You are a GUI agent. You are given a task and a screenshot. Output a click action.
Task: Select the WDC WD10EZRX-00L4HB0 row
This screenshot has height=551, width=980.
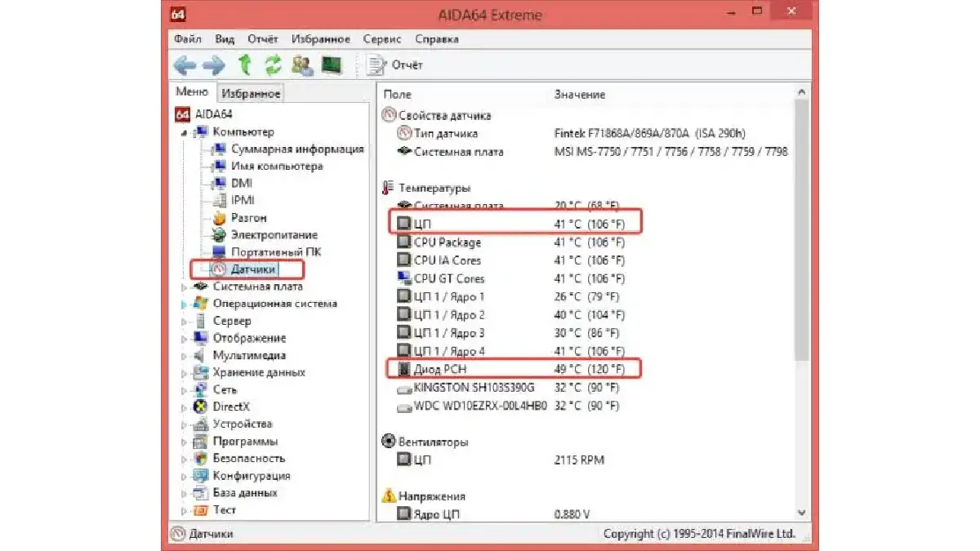click(586, 406)
